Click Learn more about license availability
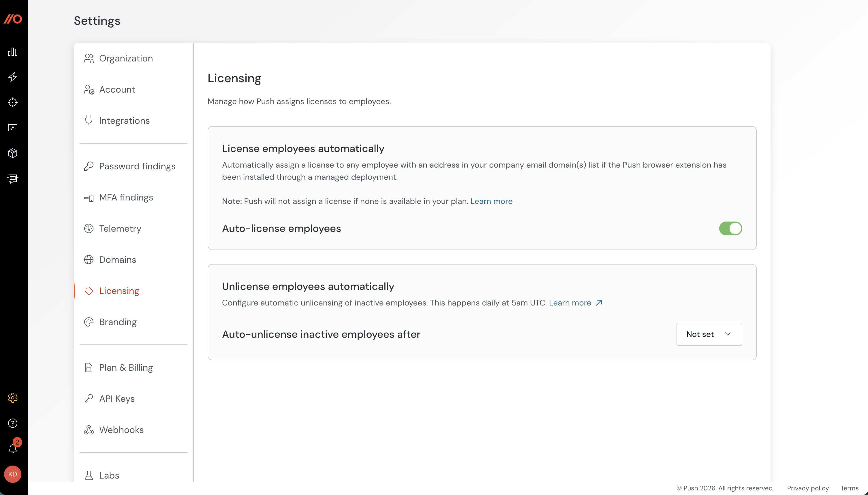 [491, 201]
